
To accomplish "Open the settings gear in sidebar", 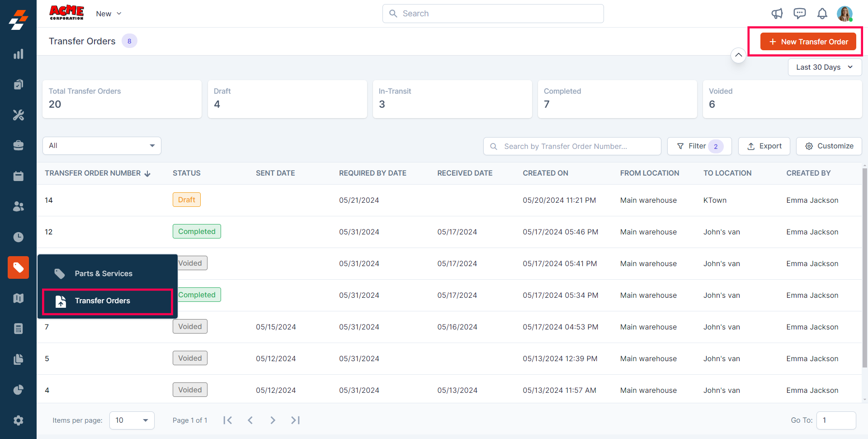I will point(18,420).
